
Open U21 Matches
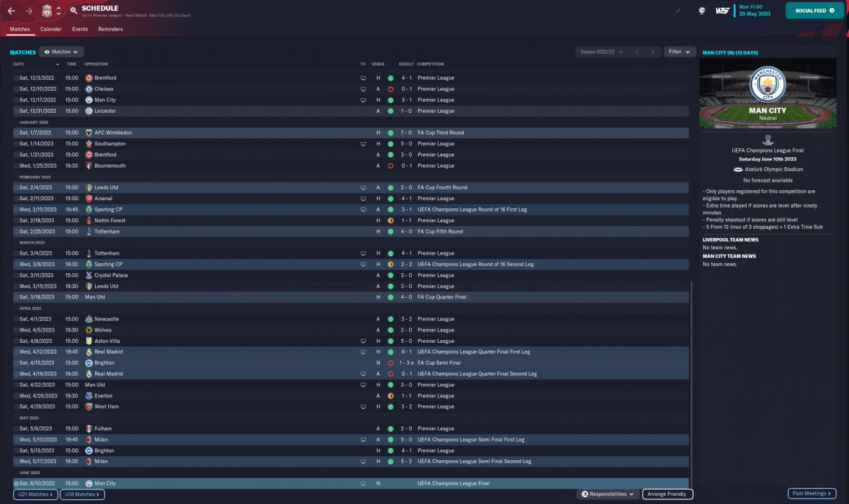(35, 494)
